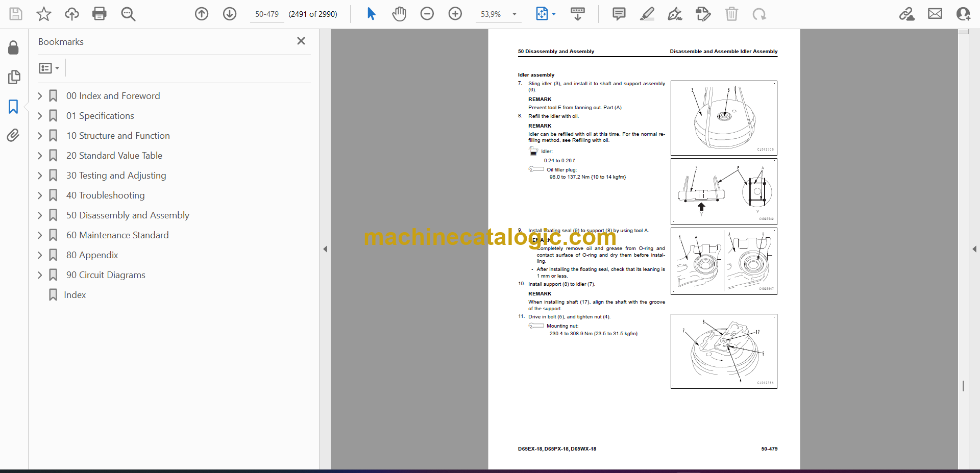980x473 pixels.
Task: Select the Index bookmark
Action: point(75,295)
